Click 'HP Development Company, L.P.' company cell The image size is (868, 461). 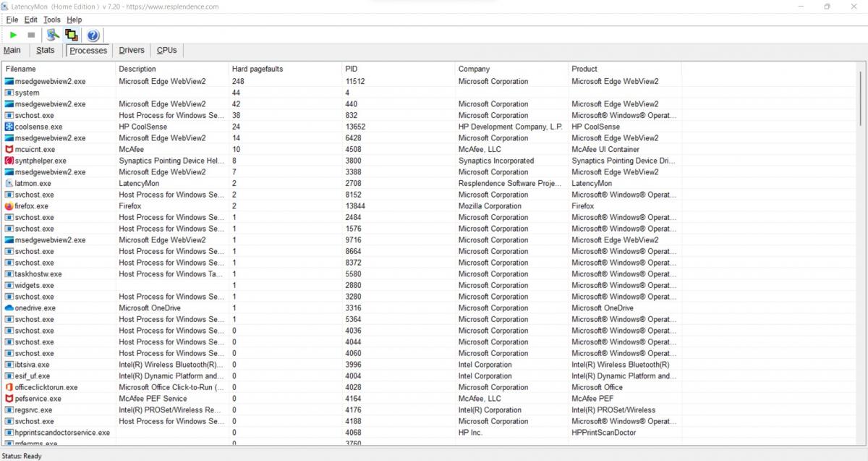coord(510,127)
